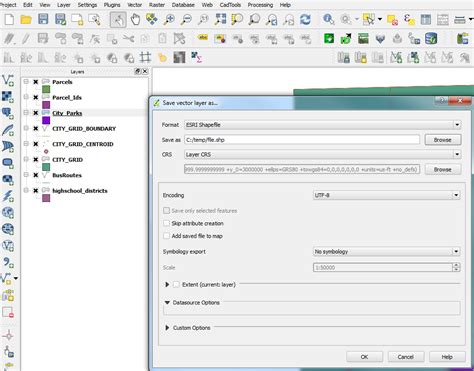Check Add saved file to map
474x371 pixels.
click(166, 236)
